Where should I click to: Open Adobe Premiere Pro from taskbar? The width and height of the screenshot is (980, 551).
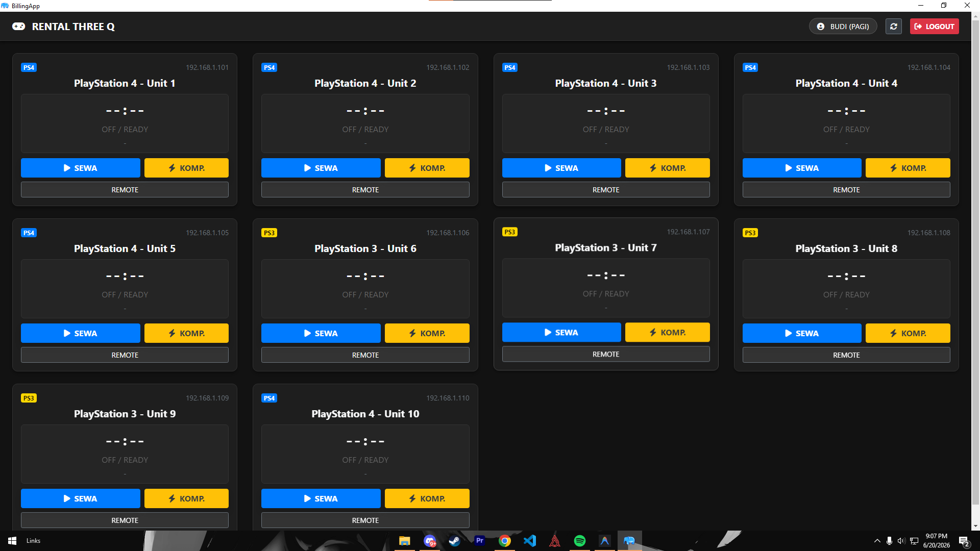click(x=479, y=541)
